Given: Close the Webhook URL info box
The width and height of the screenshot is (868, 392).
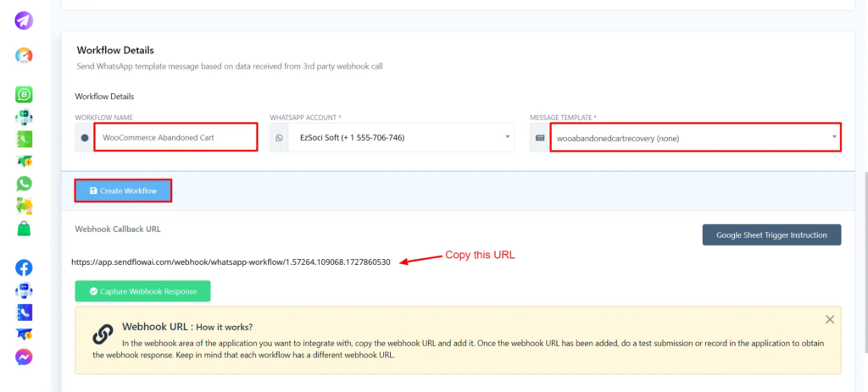Looking at the screenshot, I should [x=830, y=319].
